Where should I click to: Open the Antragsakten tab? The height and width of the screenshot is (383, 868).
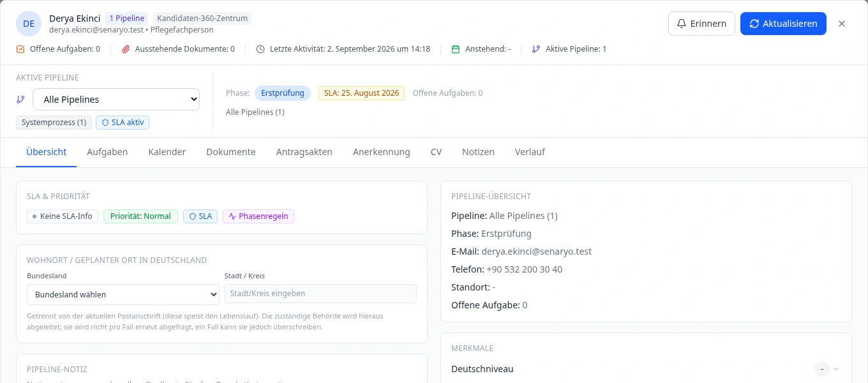304,152
